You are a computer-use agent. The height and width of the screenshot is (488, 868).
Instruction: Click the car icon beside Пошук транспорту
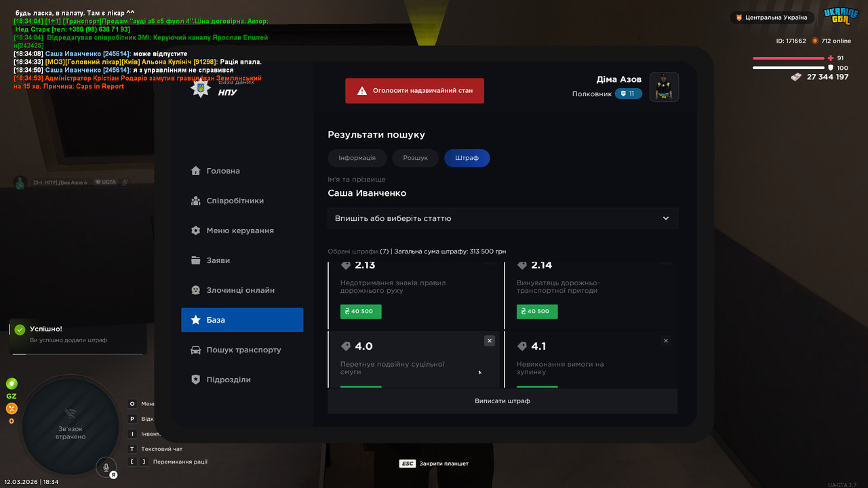pos(196,350)
